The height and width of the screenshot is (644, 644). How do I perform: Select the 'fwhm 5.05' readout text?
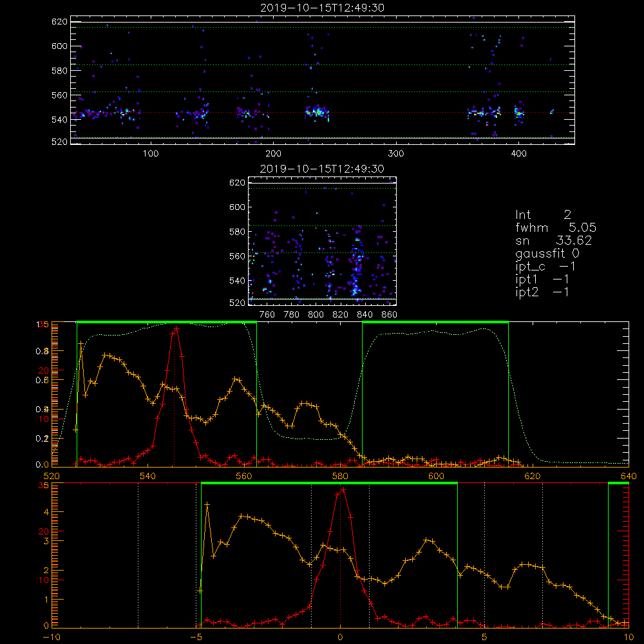[556, 227]
